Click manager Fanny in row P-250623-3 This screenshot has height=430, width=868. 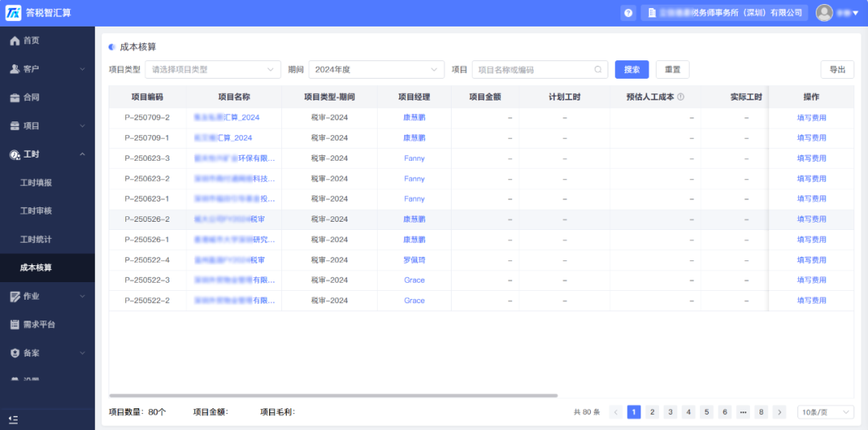[414, 158]
